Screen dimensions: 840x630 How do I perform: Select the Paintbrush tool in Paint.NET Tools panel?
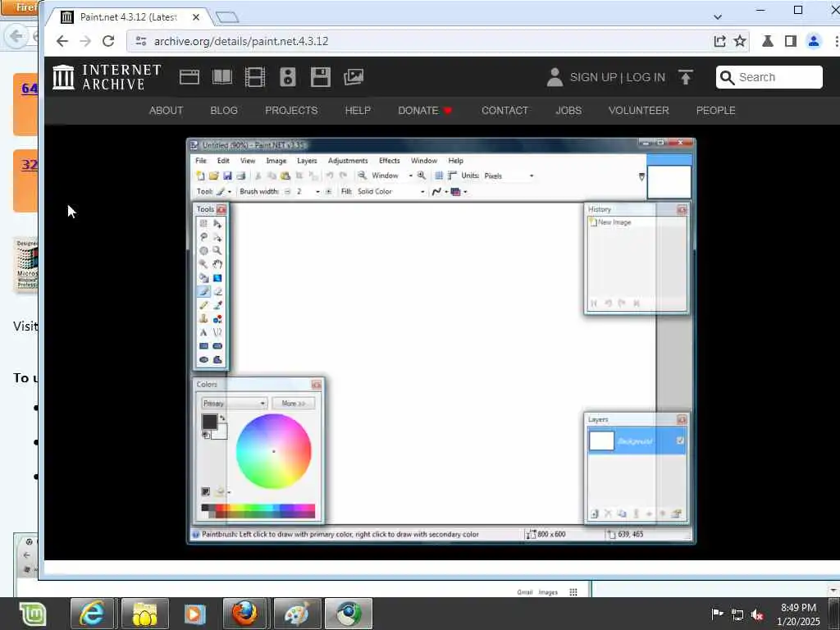click(203, 291)
